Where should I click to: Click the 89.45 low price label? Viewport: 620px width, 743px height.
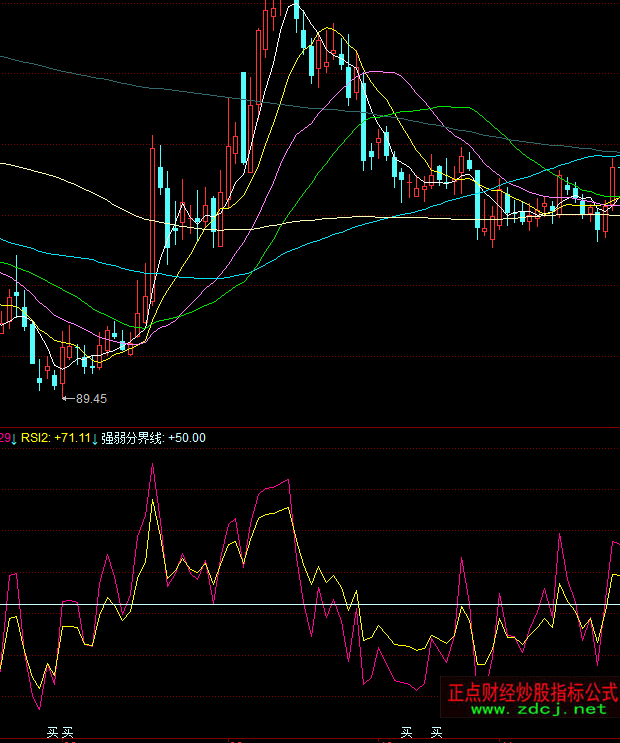91,398
